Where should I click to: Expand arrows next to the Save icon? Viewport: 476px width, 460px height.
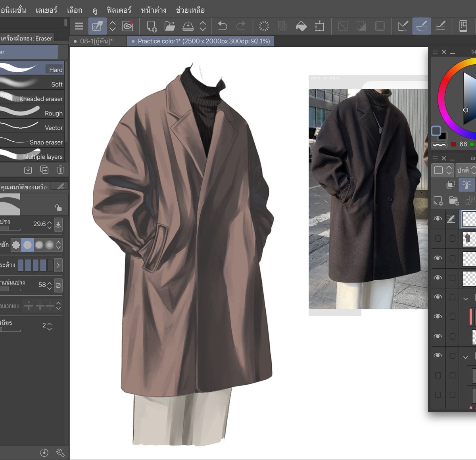click(203, 26)
